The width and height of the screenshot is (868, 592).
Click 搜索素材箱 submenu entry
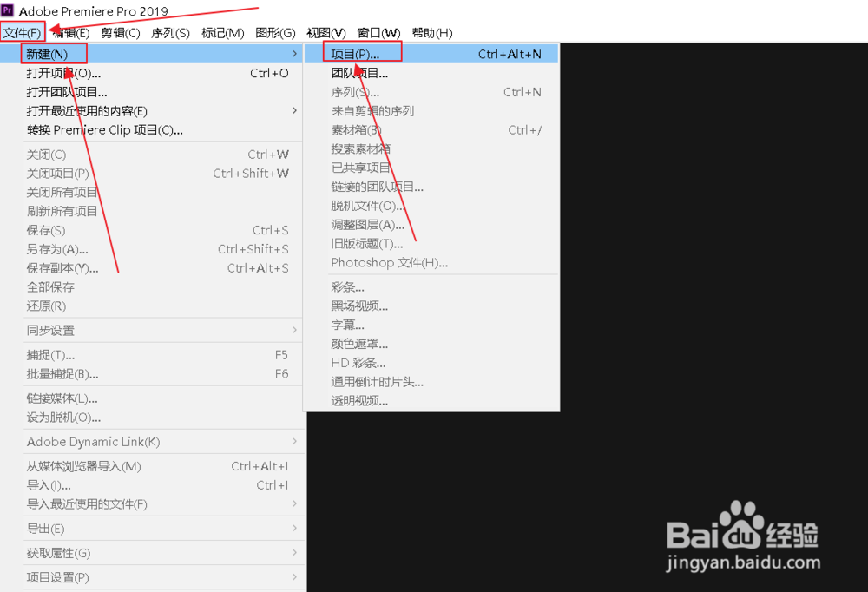pyautogui.click(x=431, y=149)
